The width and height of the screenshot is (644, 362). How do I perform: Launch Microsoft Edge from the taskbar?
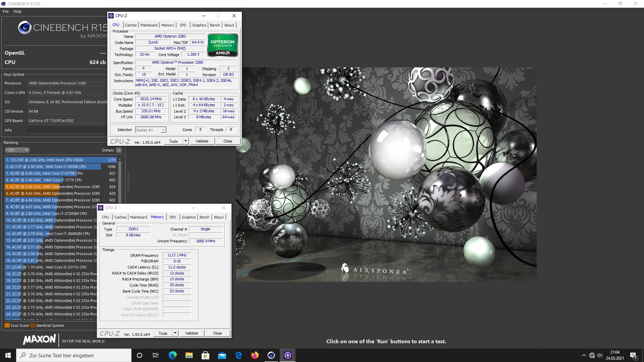(172, 355)
